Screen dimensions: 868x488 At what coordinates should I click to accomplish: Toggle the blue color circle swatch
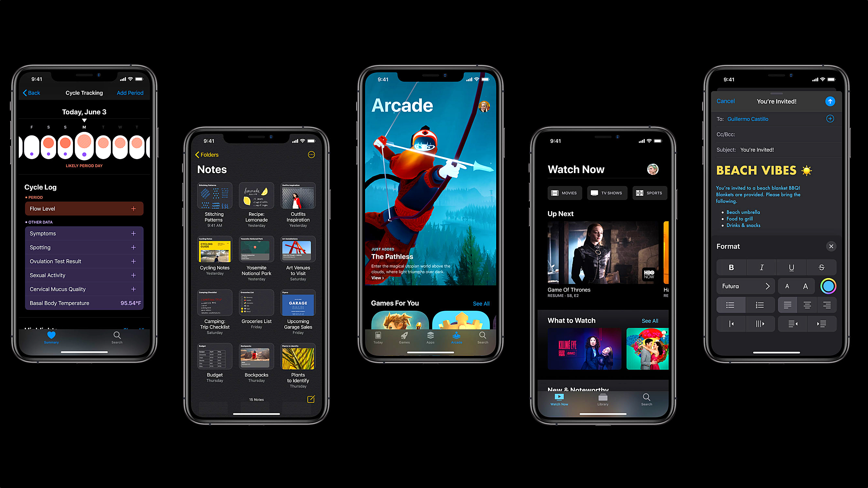point(828,286)
